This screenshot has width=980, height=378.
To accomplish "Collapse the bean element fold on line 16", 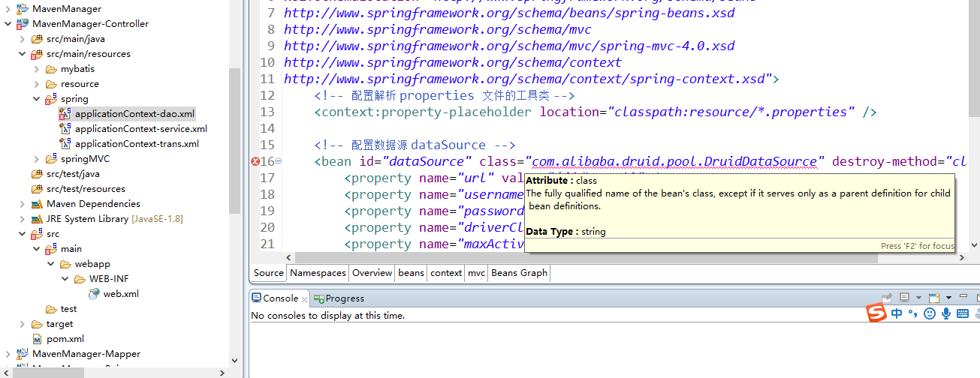I will 279,161.
